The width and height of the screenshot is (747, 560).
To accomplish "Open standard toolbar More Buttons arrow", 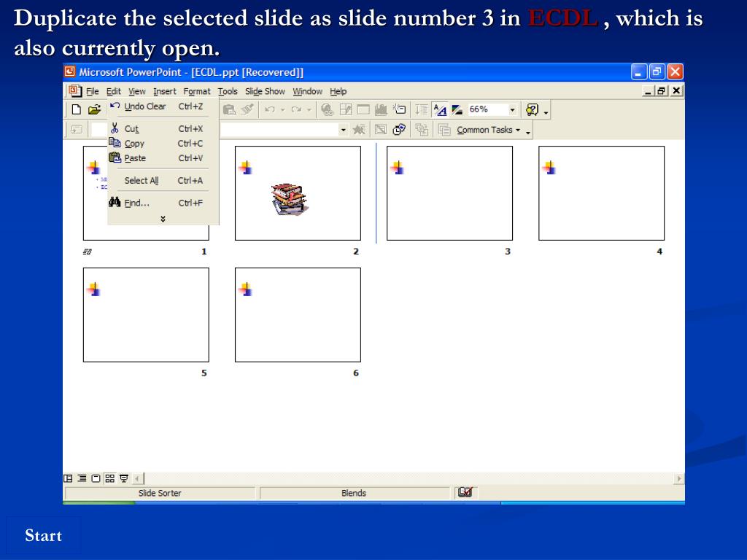I will pyautogui.click(x=546, y=112).
